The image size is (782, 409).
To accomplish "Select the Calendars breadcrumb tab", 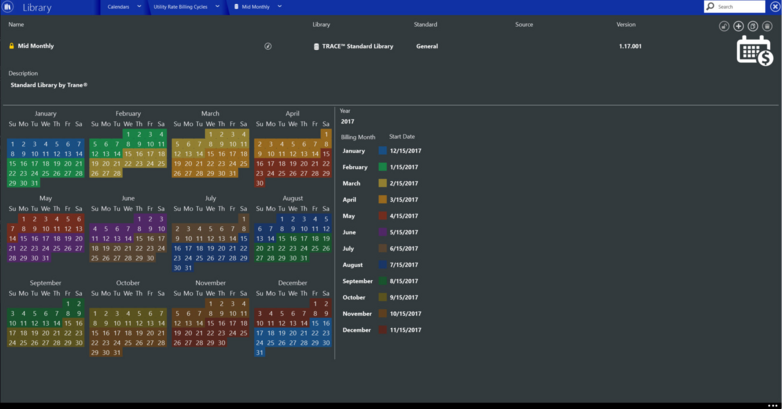I will pos(118,7).
